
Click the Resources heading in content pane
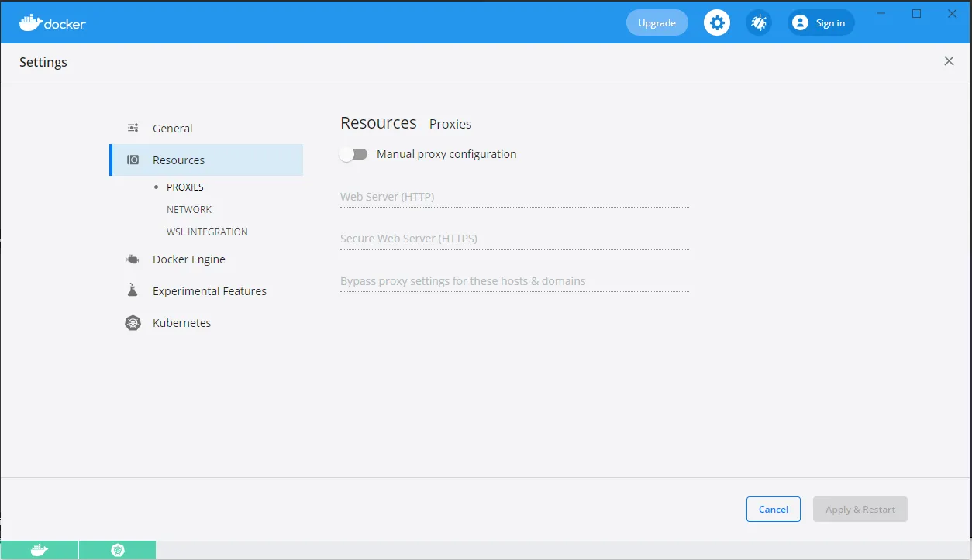pyautogui.click(x=378, y=122)
